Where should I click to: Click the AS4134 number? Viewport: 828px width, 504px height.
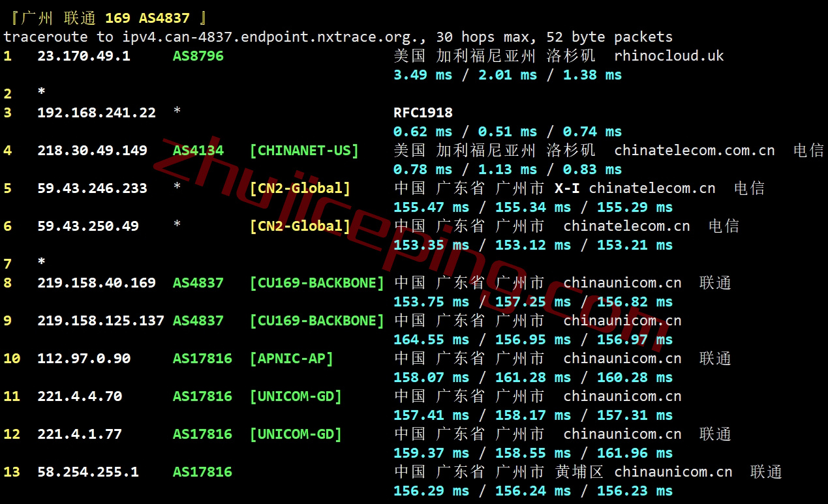(x=198, y=151)
